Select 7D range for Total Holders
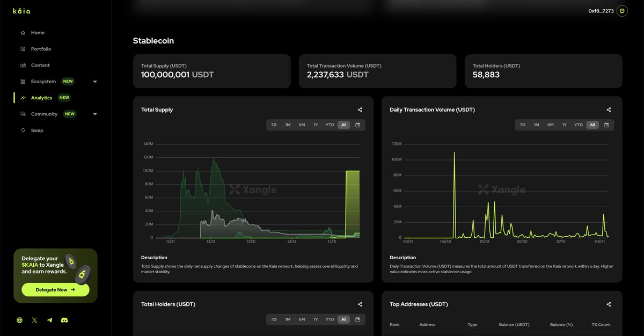 274,319
